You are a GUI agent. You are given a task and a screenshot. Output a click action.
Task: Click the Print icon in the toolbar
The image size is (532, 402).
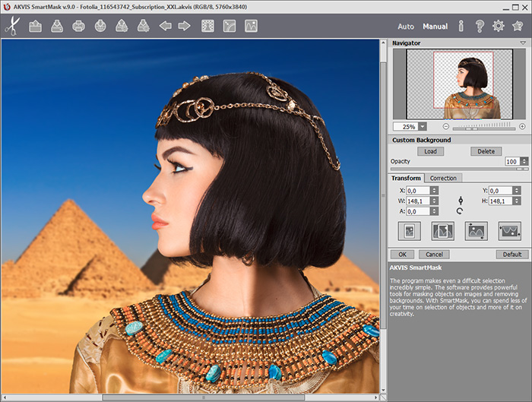(78, 26)
